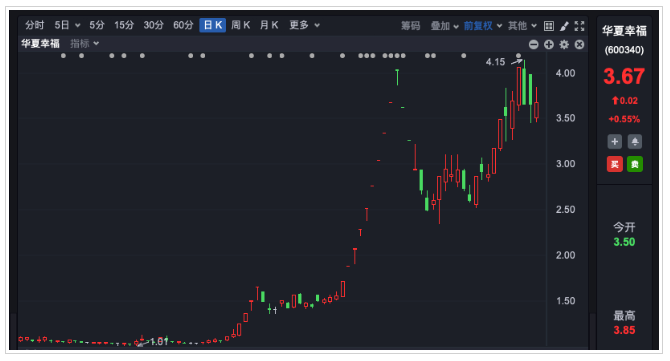
Task: Add stock to watchlist with plus button
Action: coord(614,141)
